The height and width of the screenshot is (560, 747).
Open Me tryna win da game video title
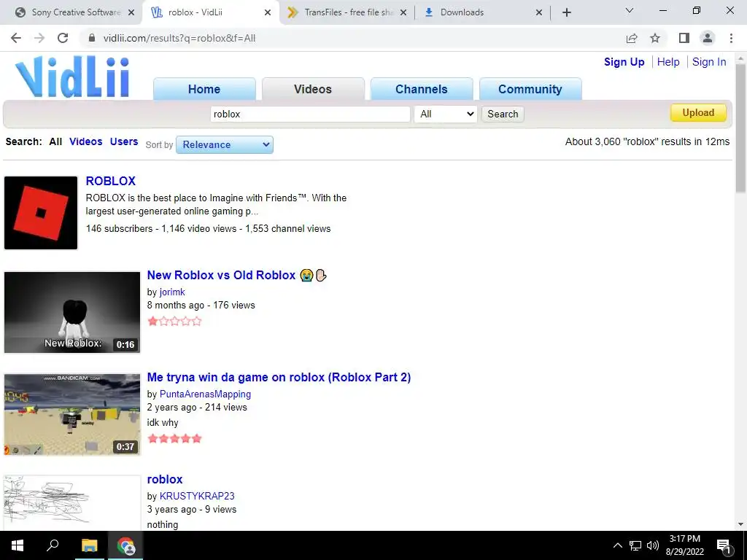click(279, 377)
